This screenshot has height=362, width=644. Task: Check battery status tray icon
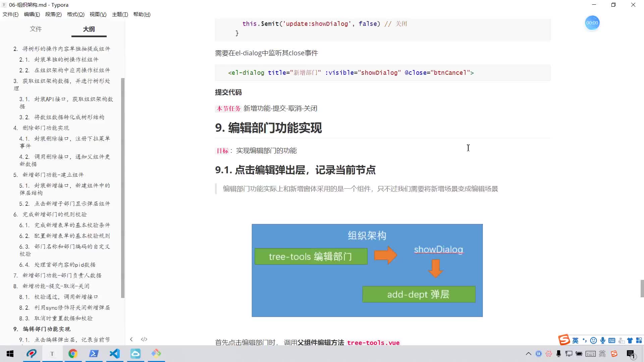click(579, 354)
